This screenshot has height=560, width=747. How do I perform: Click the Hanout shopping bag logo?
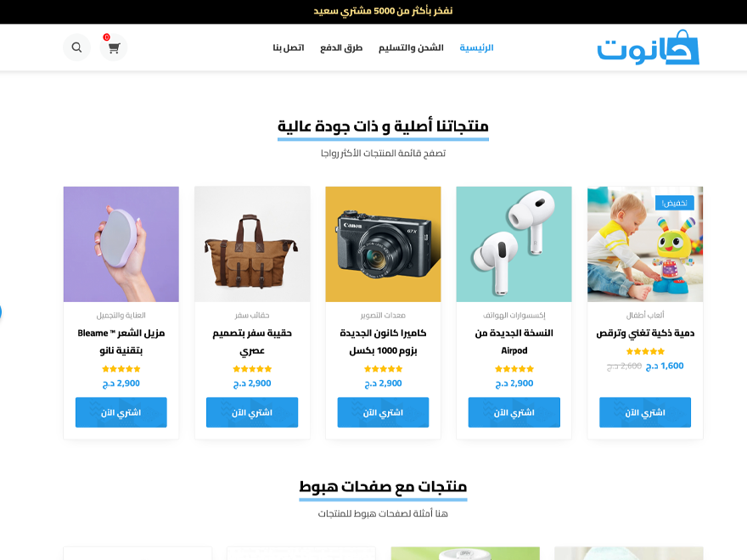[x=648, y=48]
